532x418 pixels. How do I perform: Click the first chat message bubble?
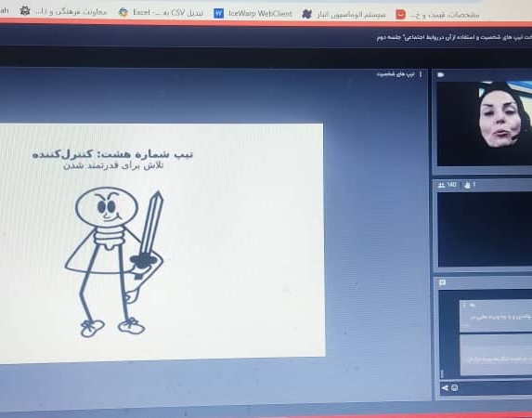point(496,316)
